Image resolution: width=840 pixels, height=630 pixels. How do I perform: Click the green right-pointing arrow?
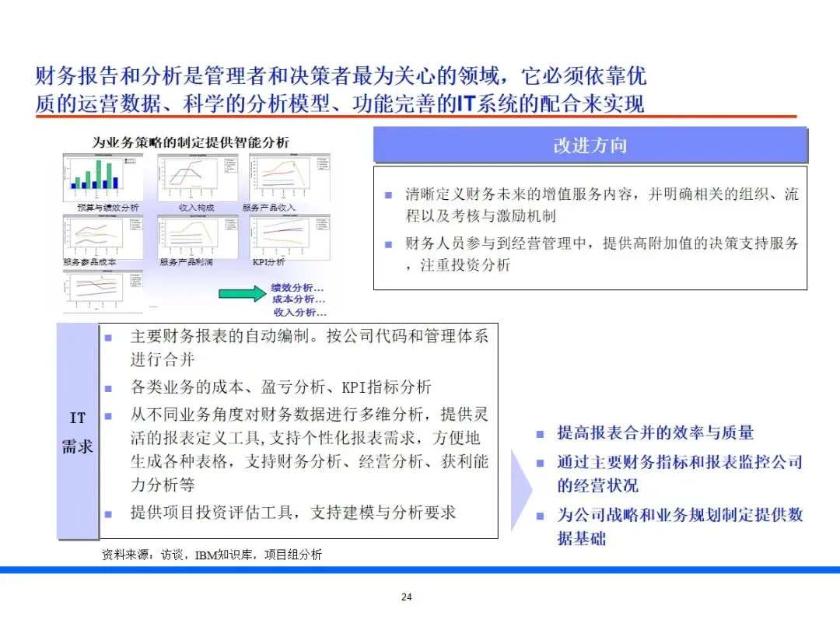tap(242, 293)
